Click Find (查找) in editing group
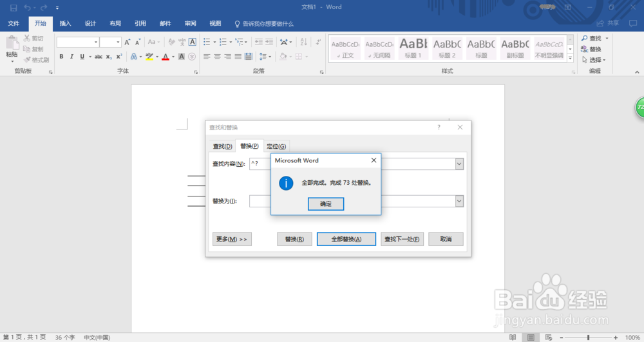Image resolution: width=644 pixels, height=342 pixels. (591, 38)
